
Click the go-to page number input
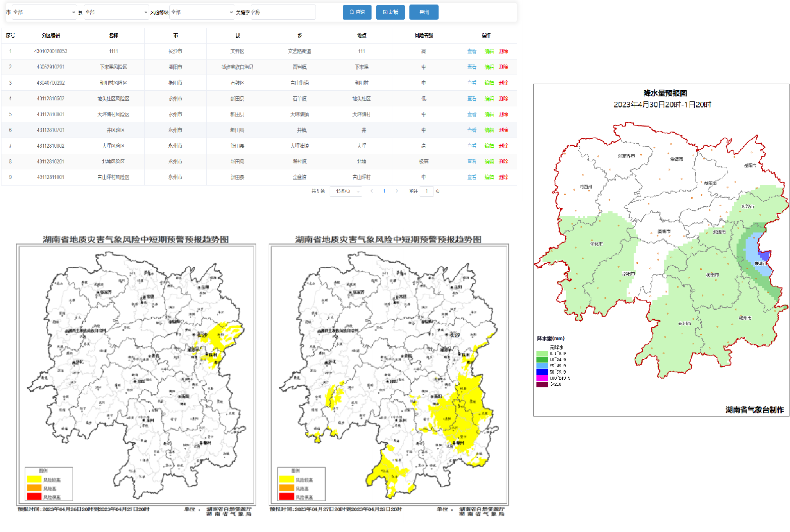click(427, 191)
